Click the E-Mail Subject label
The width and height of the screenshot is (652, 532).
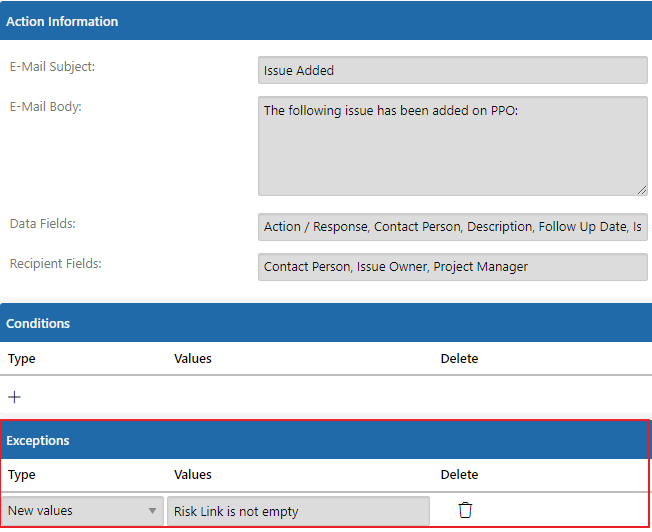click(52, 67)
